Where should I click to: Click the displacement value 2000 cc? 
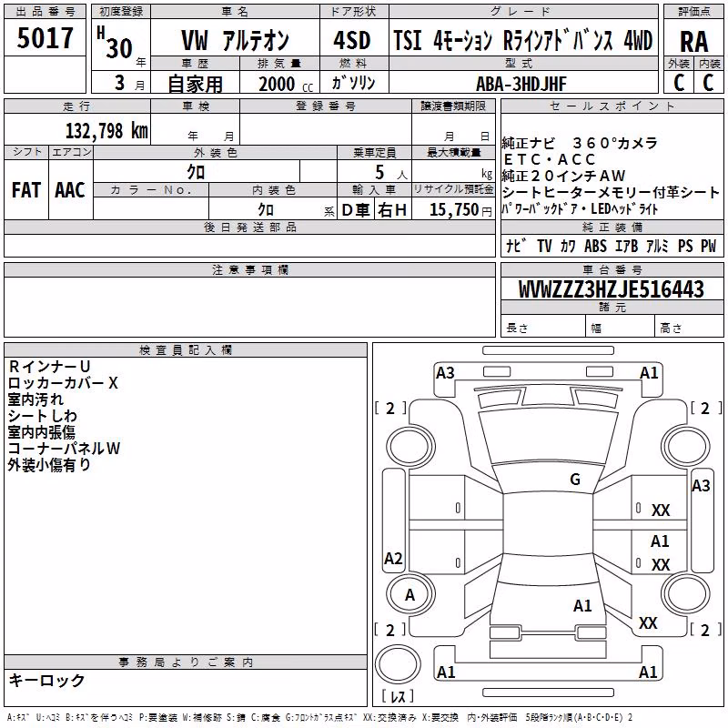[x=286, y=84]
